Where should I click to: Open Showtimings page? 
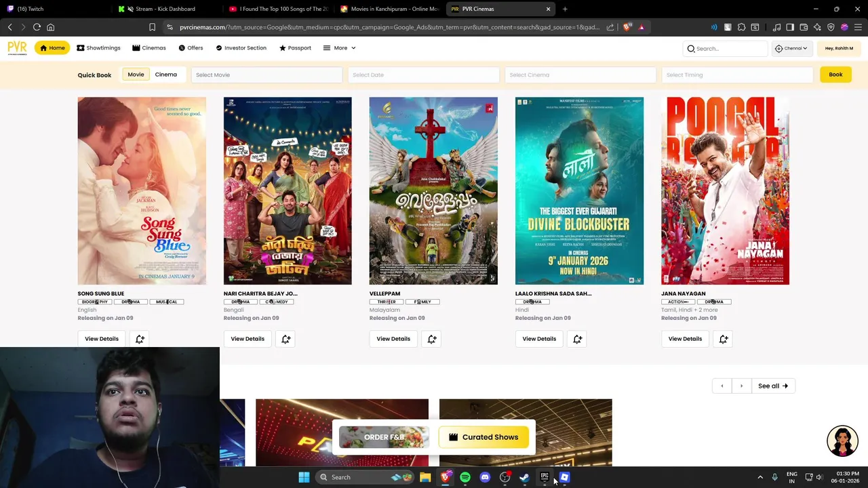98,48
